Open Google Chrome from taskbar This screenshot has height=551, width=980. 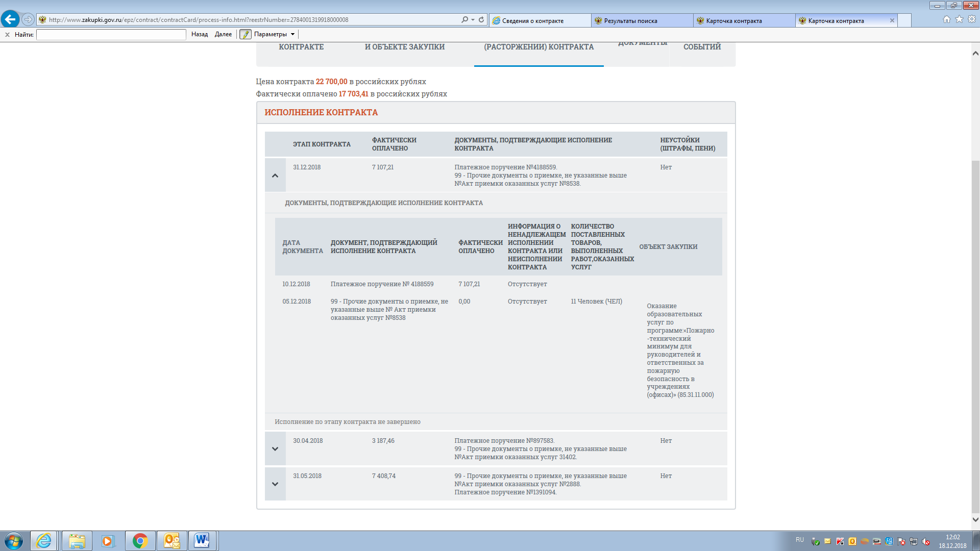[x=140, y=541]
